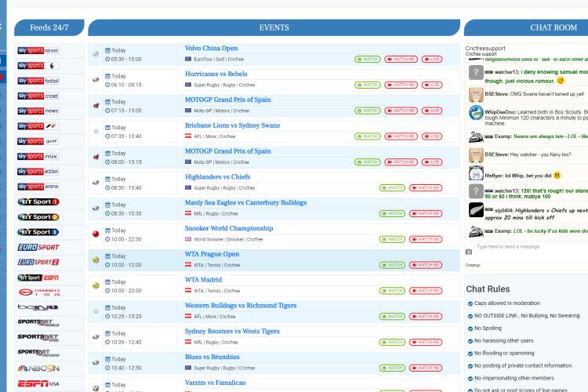Open the BT Sport 2 feed
Viewport: 588px width, 392px height.
[x=38, y=217]
